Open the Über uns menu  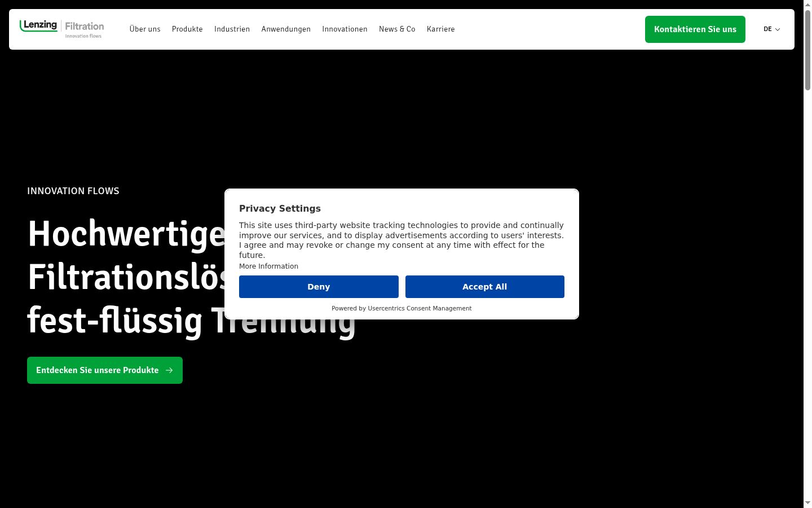click(x=145, y=29)
